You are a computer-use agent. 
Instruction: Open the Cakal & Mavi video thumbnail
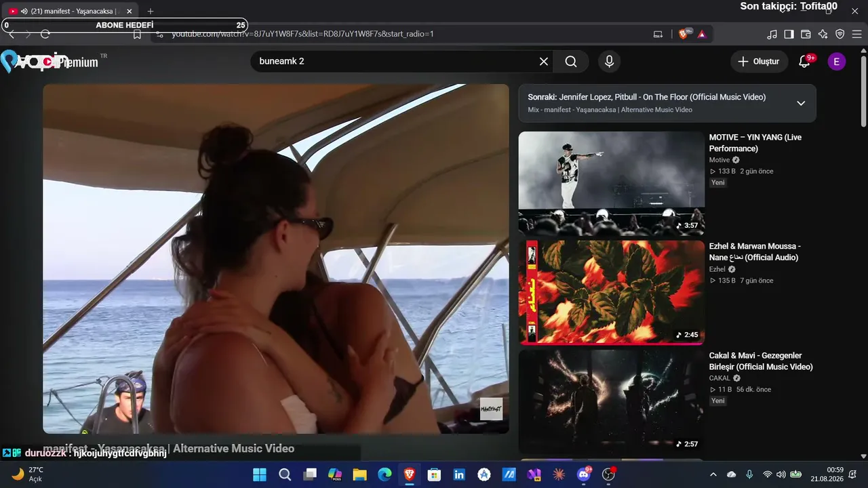tap(612, 402)
